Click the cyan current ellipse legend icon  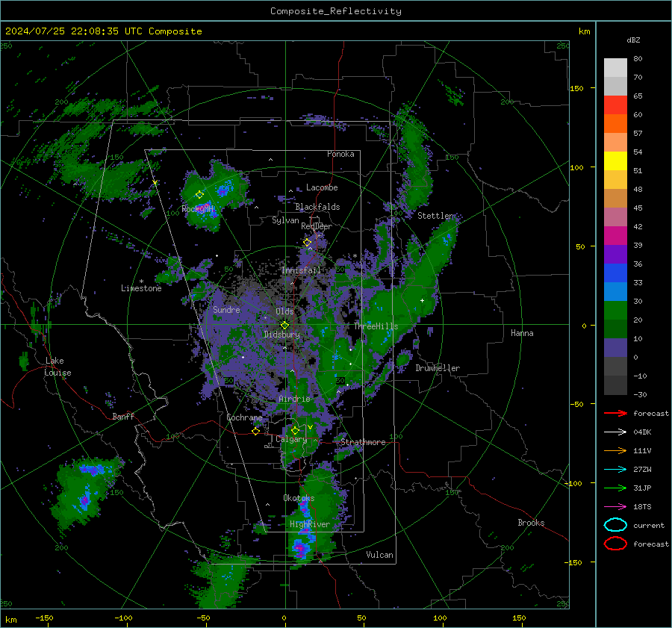pyautogui.click(x=615, y=525)
